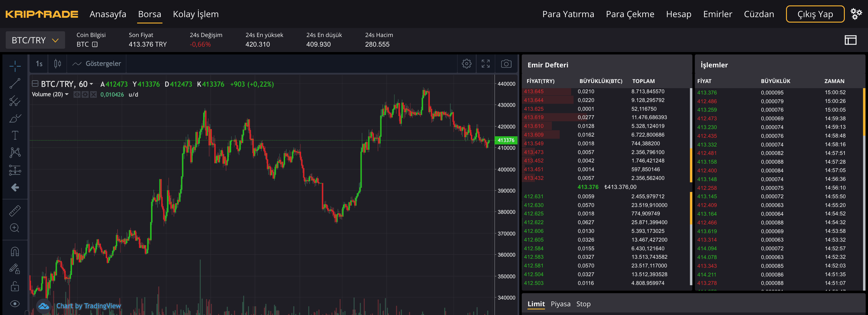Viewport: 868px width, 315px height.
Task: Switch to the Piyasa order tab
Action: (560, 304)
